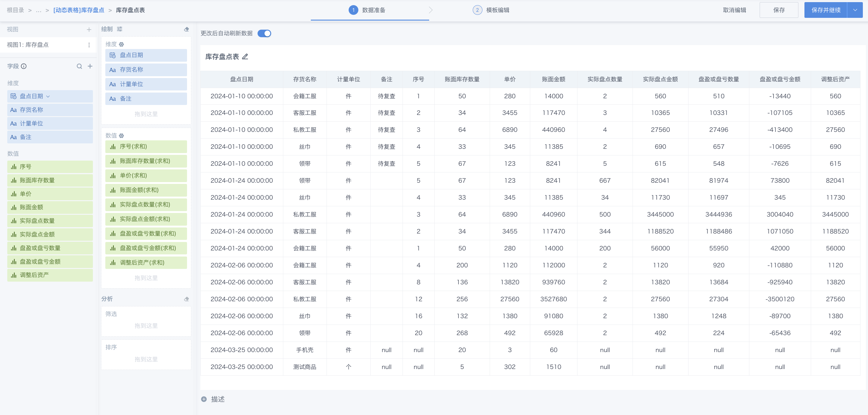
Task: Click the 盘点日期 column header
Action: 242,80
